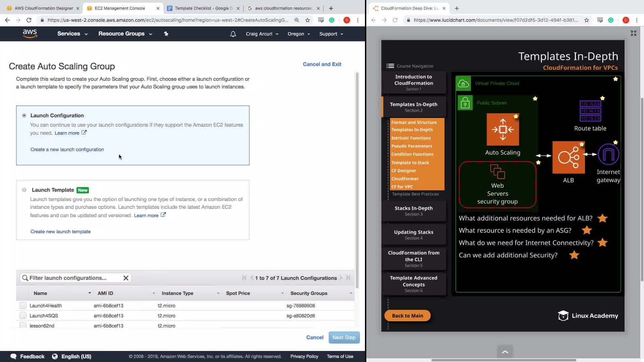Open the Craig Arcuri account dropdown

click(x=262, y=34)
